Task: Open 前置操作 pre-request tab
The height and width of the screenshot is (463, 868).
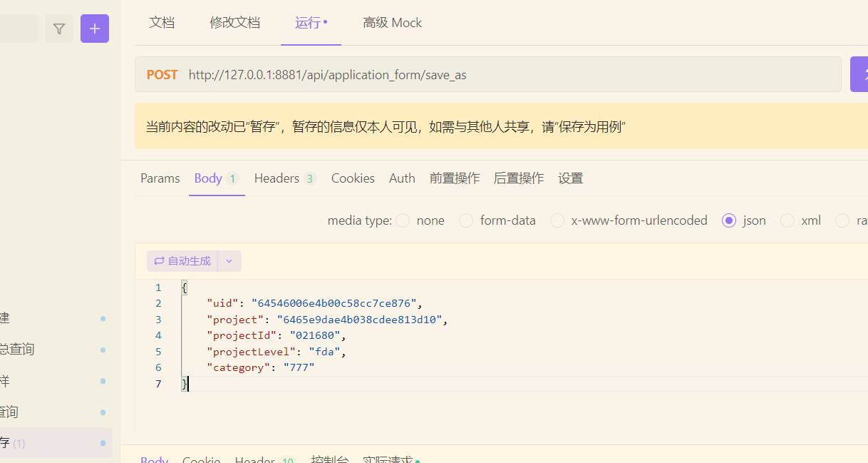Action: click(455, 178)
